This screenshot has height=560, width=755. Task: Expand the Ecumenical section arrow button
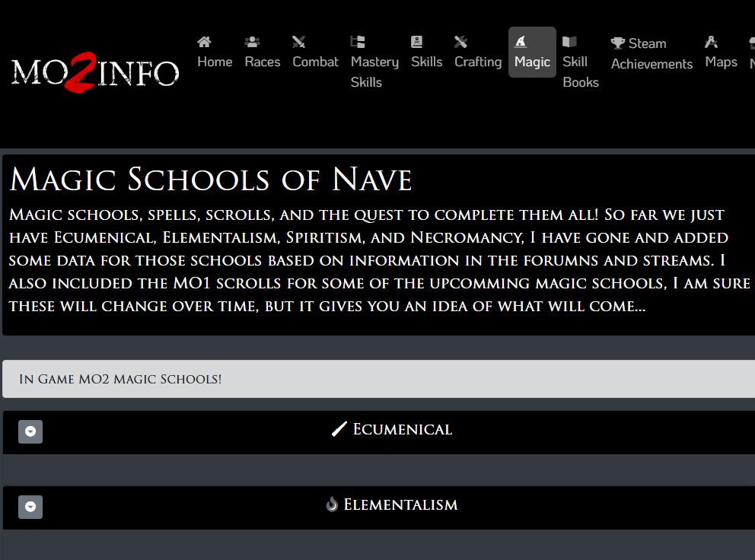(30, 431)
